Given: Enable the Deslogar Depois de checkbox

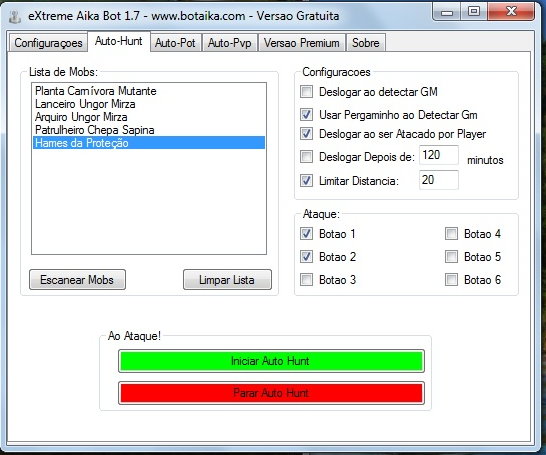Looking at the screenshot, I should (306, 157).
